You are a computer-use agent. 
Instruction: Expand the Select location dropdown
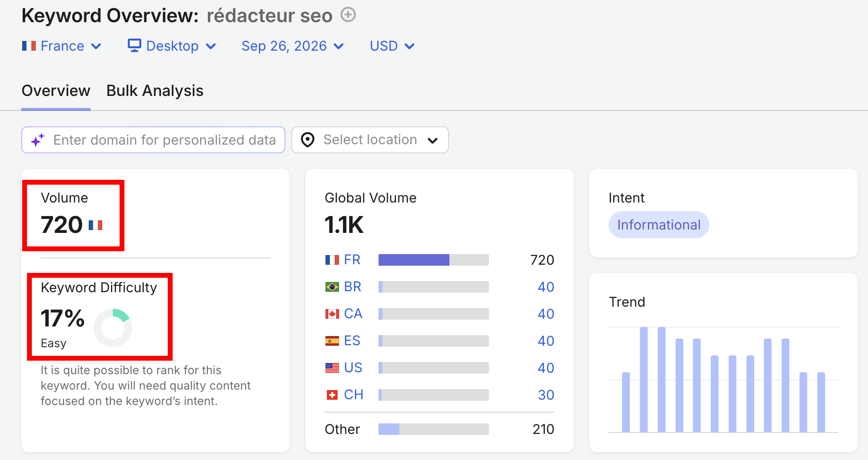[x=370, y=140]
